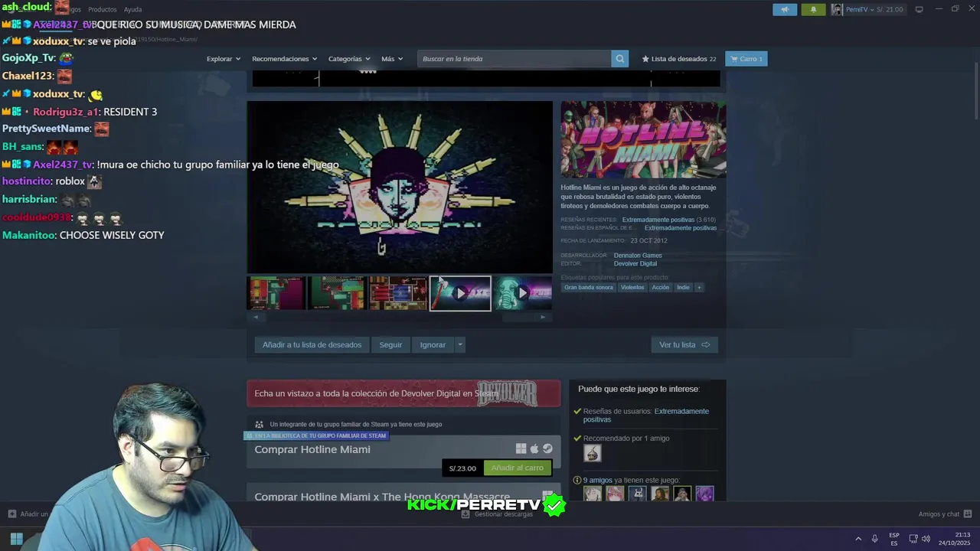Click the Acción tag
Screen dimensions: 980x551
(x=660, y=288)
